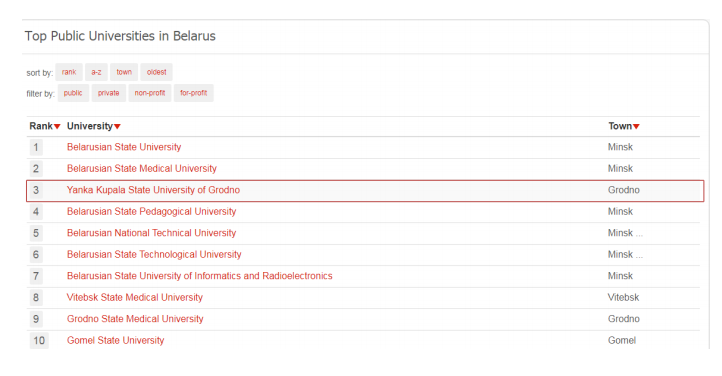Open Belarusian State Pedagogical University link
This screenshot has height=376, width=722.
point(151,211)
